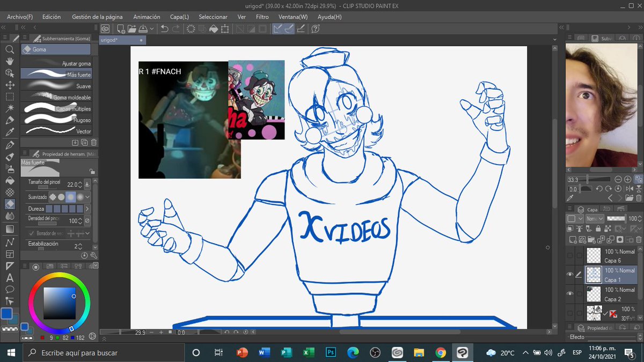The height and width of the screenshot is (362, 644).
Task: Click the Fill bucket command icon
Action: [x=213, y=28]
